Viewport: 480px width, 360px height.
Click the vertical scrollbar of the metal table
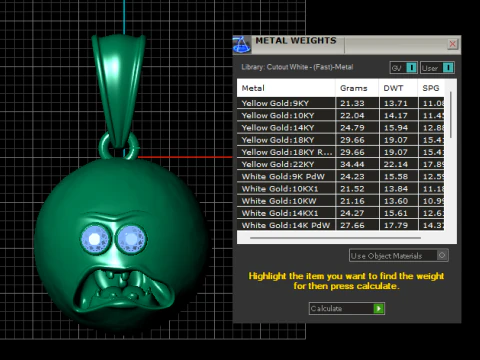click(451, 115)
